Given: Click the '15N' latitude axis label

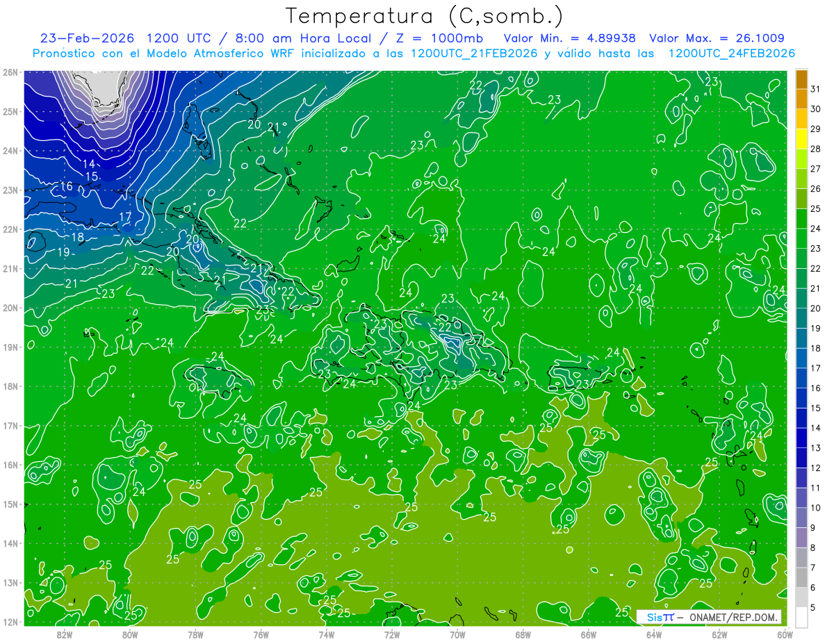Looking at the screenshot, I should coord(10,504).
